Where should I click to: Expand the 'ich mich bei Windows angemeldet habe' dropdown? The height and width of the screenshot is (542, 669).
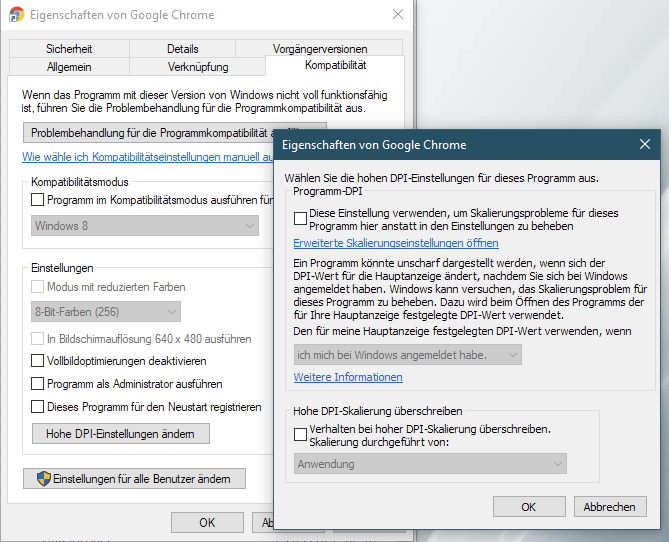[407, 355]
